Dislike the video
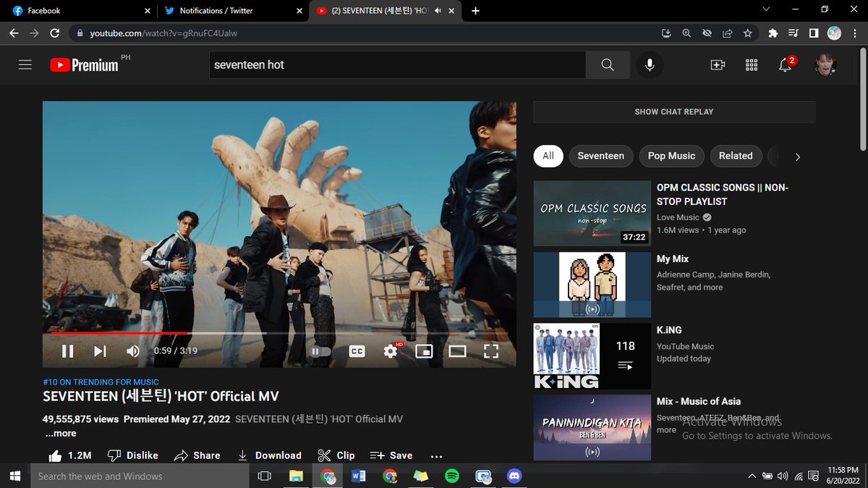 pyautogui.click(x=132, y=455)
